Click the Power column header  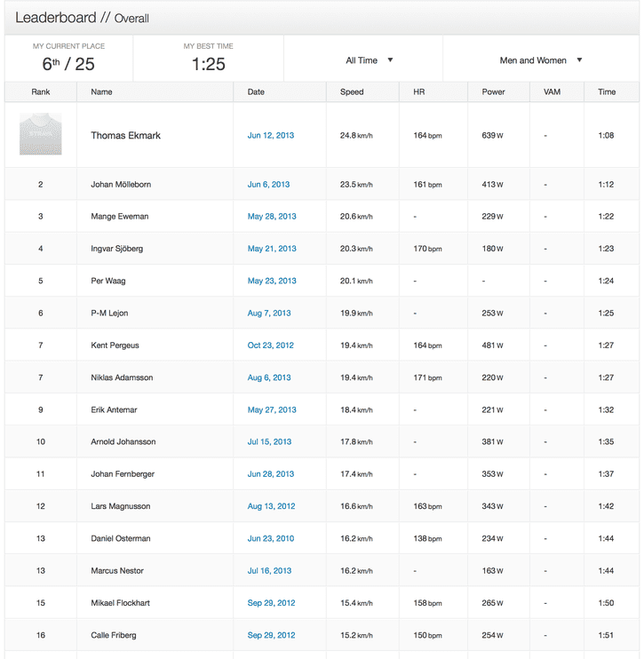(x=493, y=91)
